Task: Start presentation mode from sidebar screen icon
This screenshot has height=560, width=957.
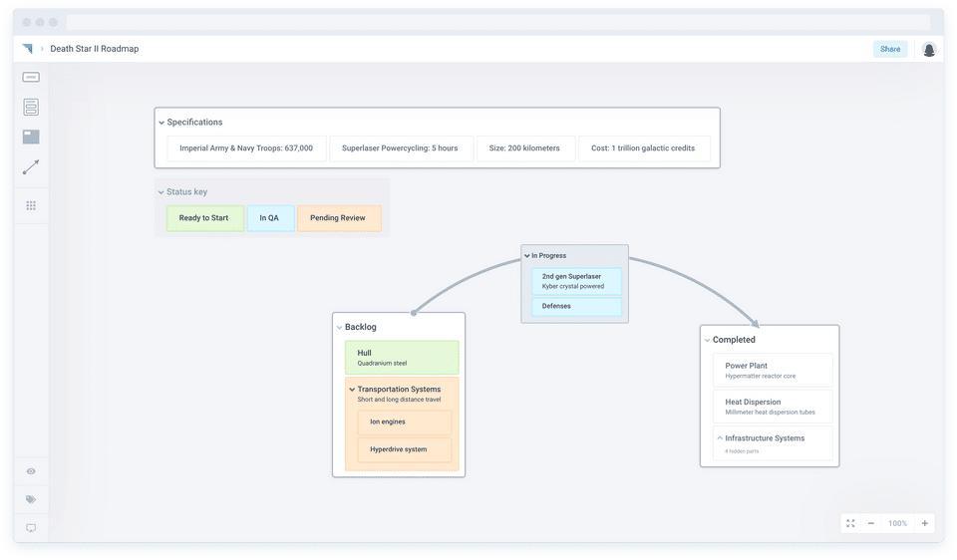Action: (x=31, y=527)
